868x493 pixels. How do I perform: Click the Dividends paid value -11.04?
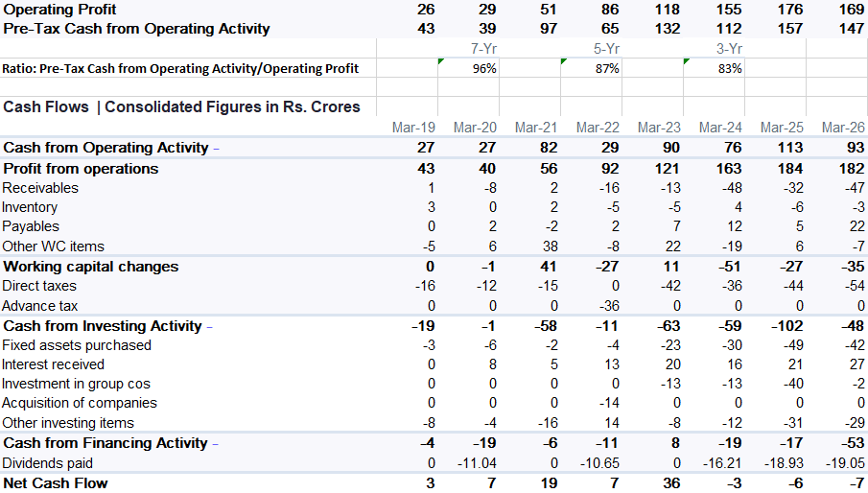point(477,463)
